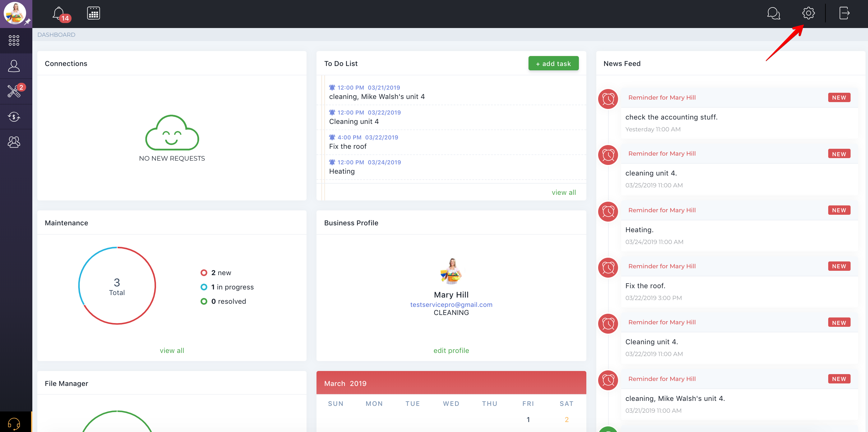The image size is (868, 432).
Task: Click the edit profile link
Action: tap(451, 350)
